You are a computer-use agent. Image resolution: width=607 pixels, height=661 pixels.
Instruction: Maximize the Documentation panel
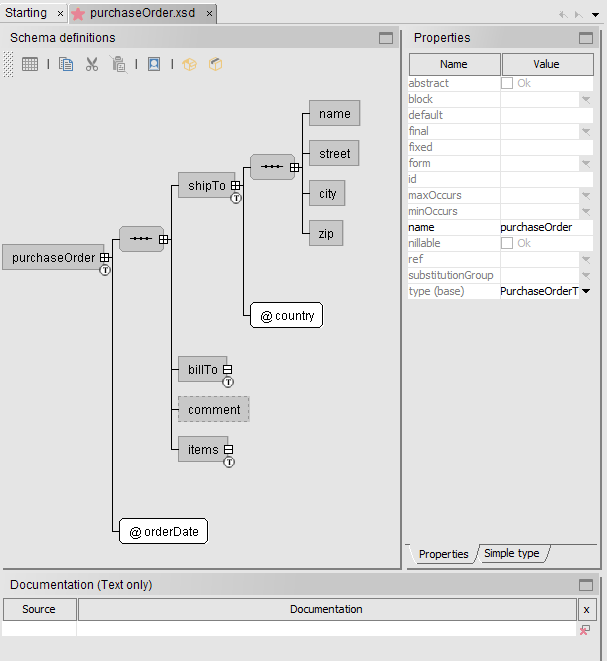click(586, 585)
